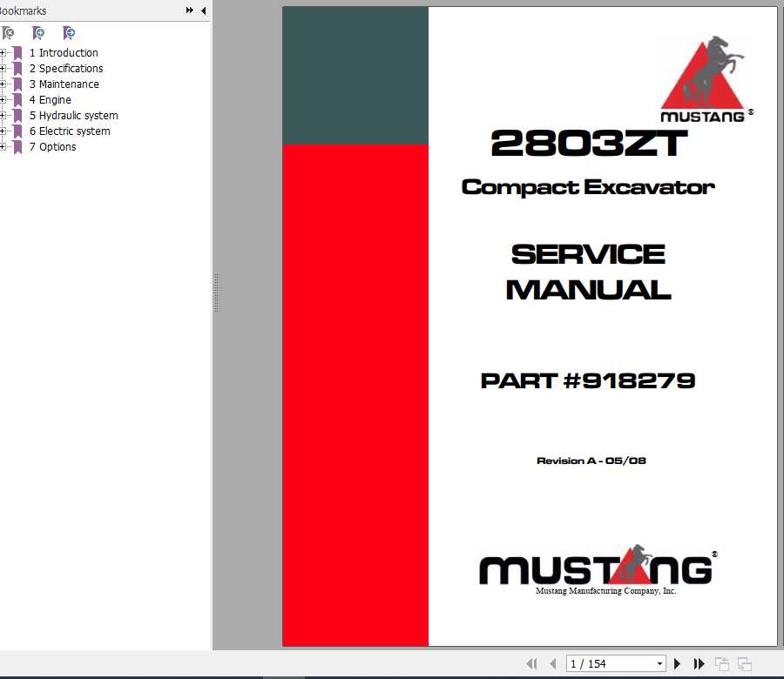The image size is (784, 679).
Task: Expand the 2 Specifications bookmark
Action: click(3, 69)
